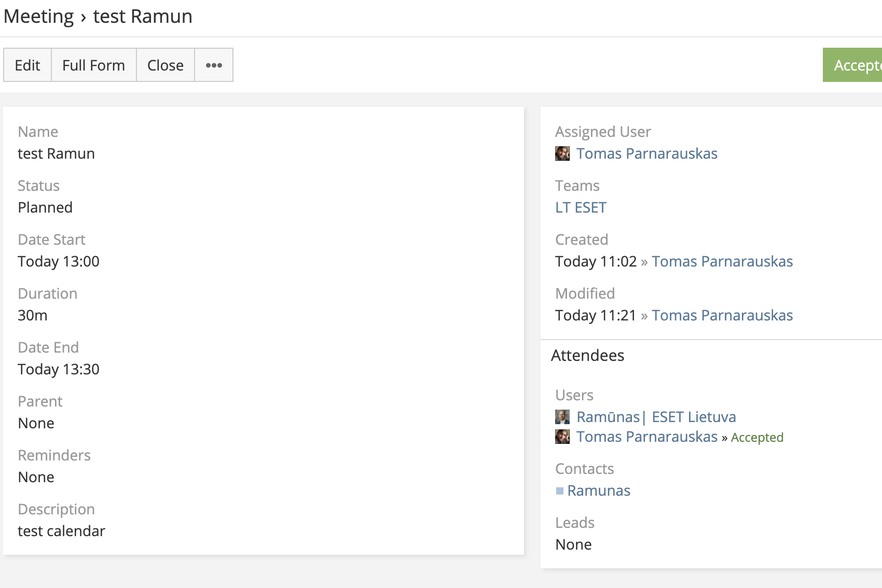
Task: Open Tomas Parnarauskas attendee user link
Action: tap(646, 437)
